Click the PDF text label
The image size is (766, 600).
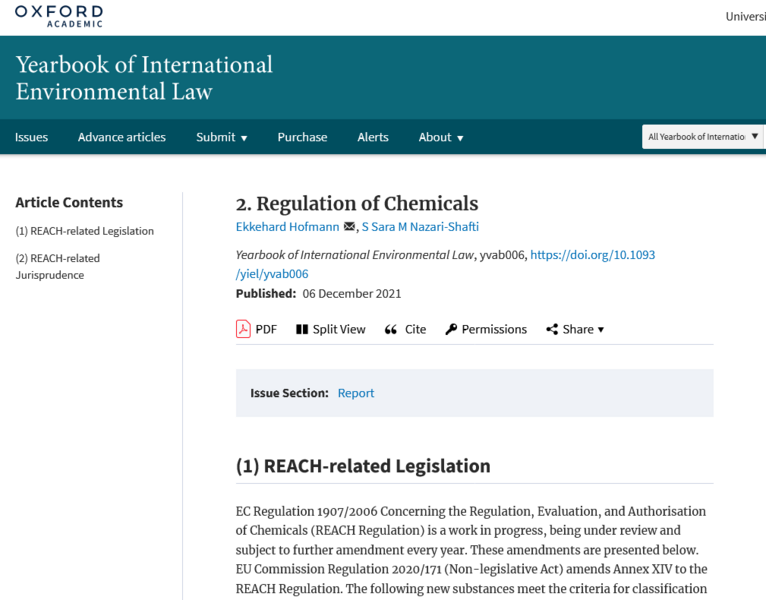pyautogui.click(x=266, y=329)
